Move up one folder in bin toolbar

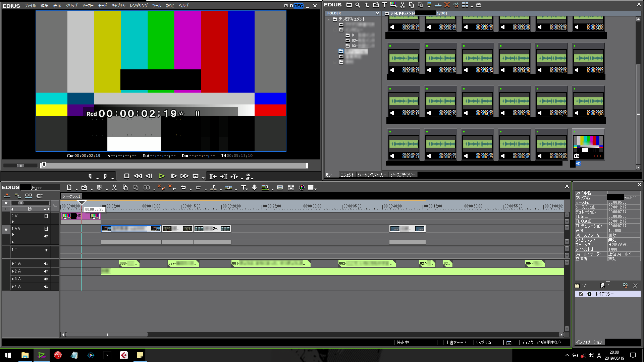pyautogui.click(x=367, y=5)
